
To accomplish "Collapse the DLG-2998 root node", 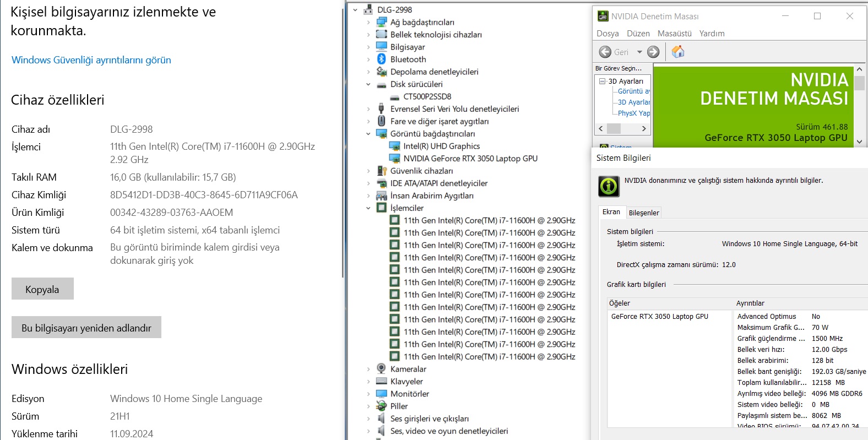I will coord(355,10).
